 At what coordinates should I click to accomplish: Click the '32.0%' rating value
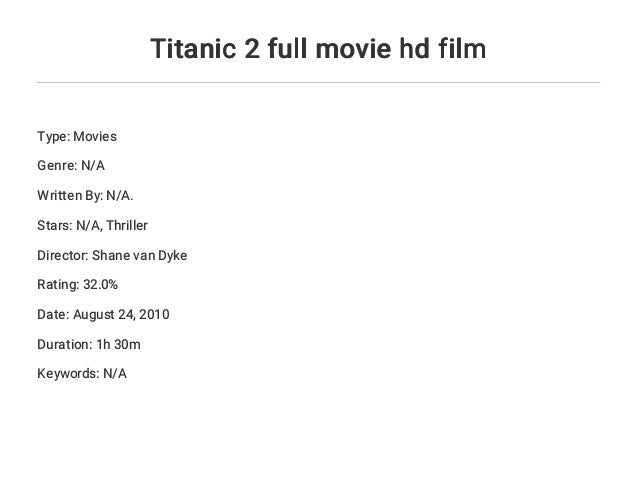click(x=100, y=285)
